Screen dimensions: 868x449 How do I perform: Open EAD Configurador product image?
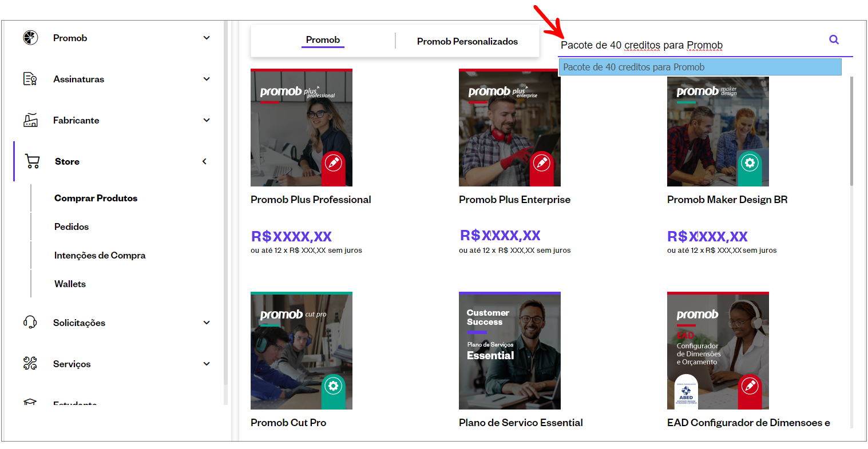pyautogui.click(x=718, y=351)
